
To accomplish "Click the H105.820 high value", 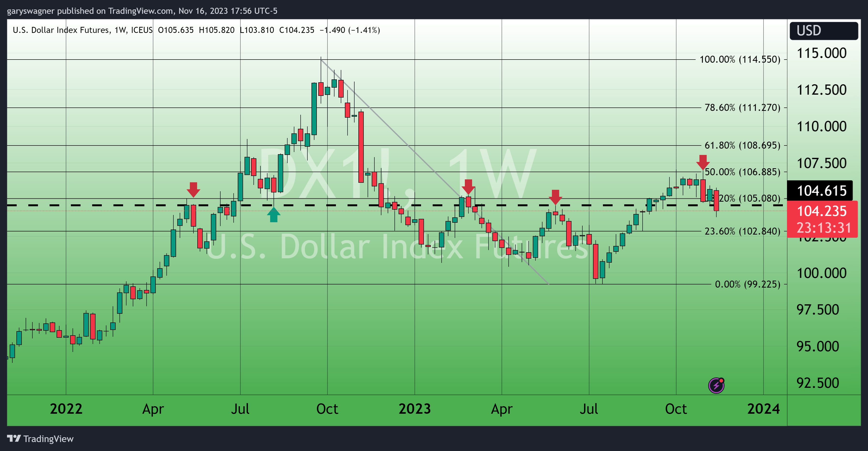I will [x=217, y=30].
